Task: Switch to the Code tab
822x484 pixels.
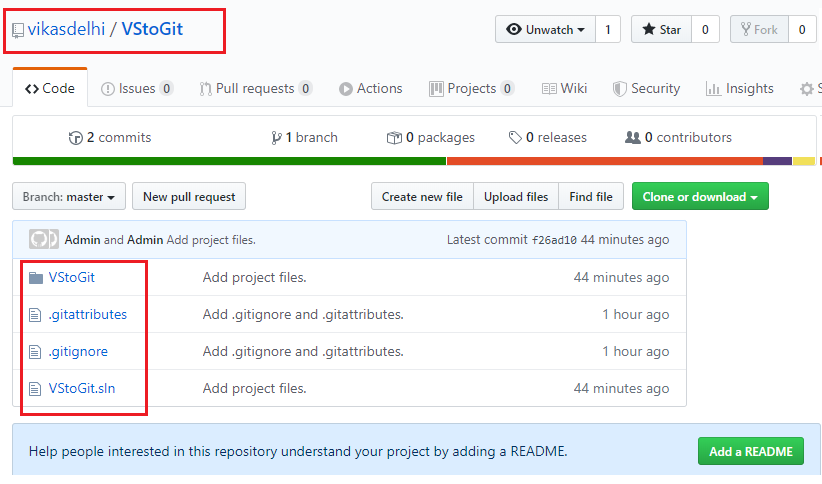Action: (x=50, y=88)
